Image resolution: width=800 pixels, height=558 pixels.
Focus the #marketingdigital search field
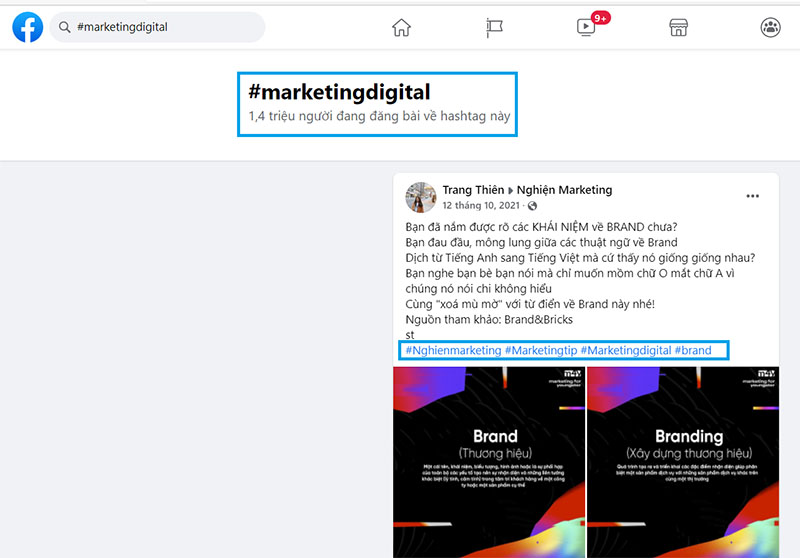coord(157,27)
